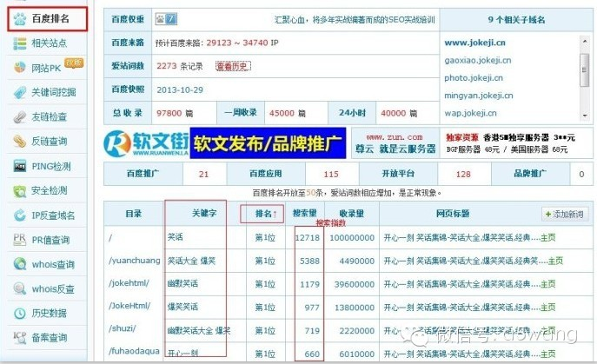
Task: Click search volume value 12718
Action: 308,238
